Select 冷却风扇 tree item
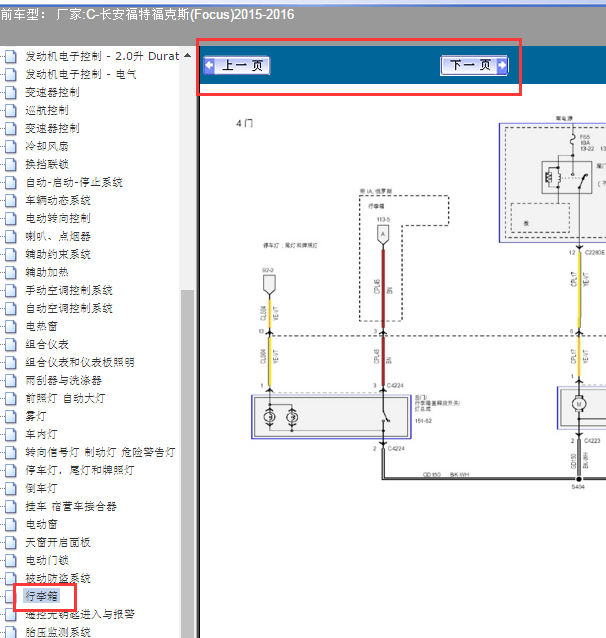606x638 pixels. [x=47, y=146]
